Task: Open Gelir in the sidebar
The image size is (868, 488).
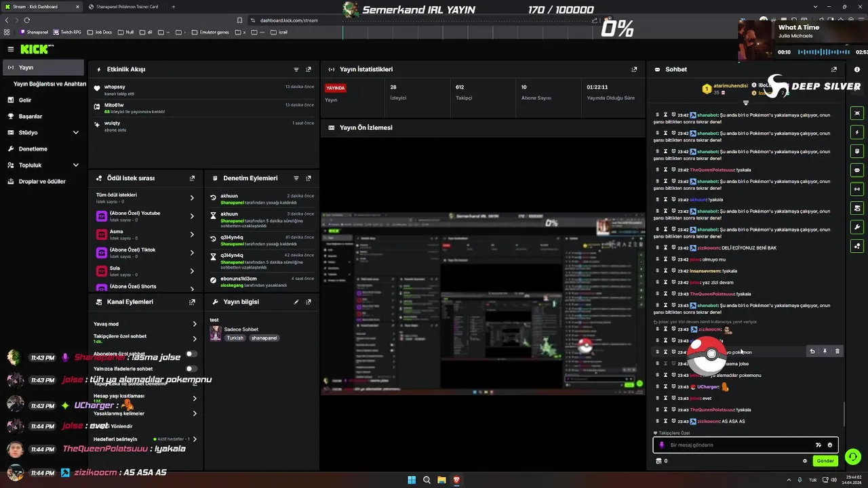Action: pyautogui.click(x=43, y=100)
